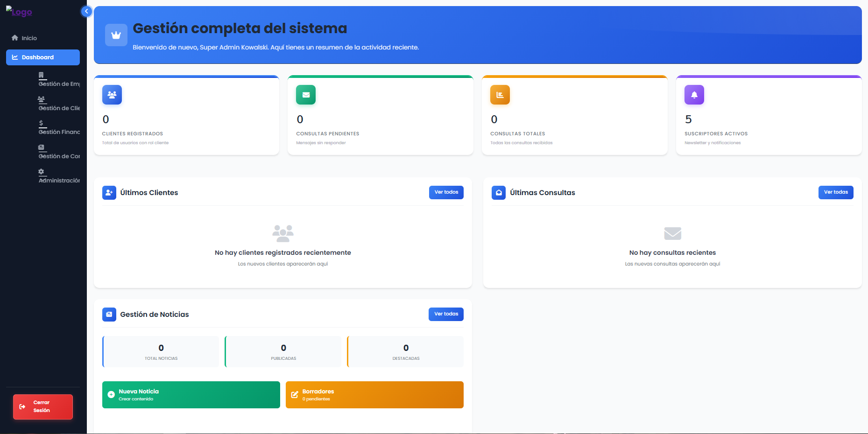868x434 pixels.
Task: Click the Últimos Clientes header icon
Action: tap(109, 192)
